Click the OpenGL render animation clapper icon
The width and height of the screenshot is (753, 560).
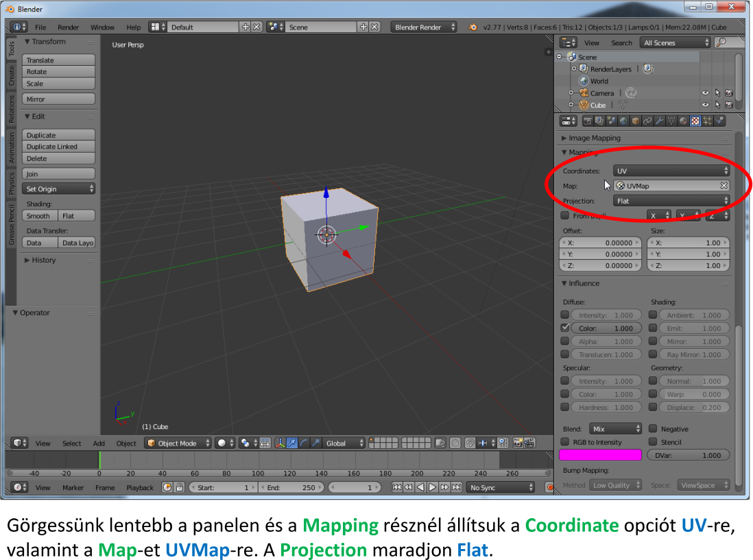click(x=529, y=443)
